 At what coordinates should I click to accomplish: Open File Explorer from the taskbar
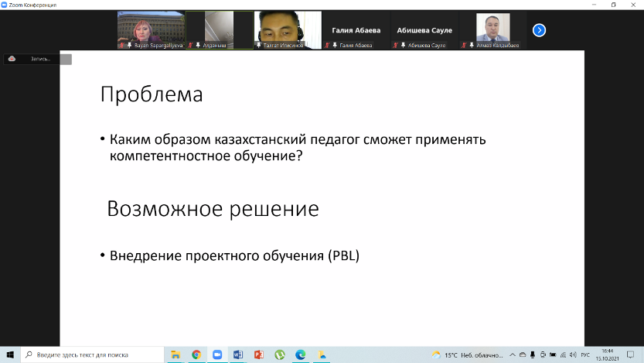pos(175,354)
